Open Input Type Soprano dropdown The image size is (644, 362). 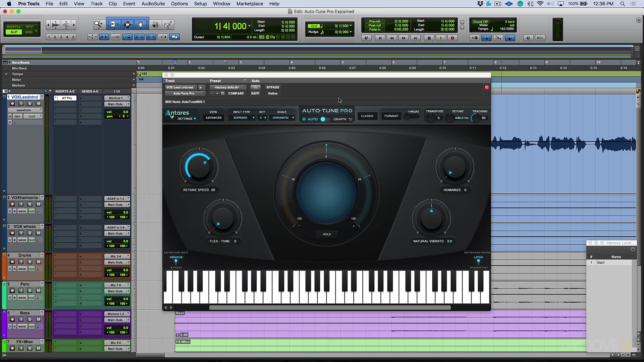tap(242, 118)
